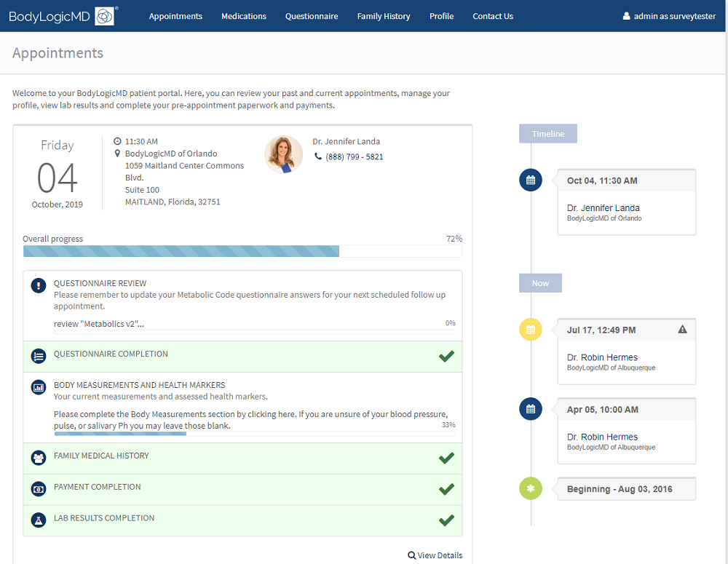Click the overall progress bar

[242, 251]
